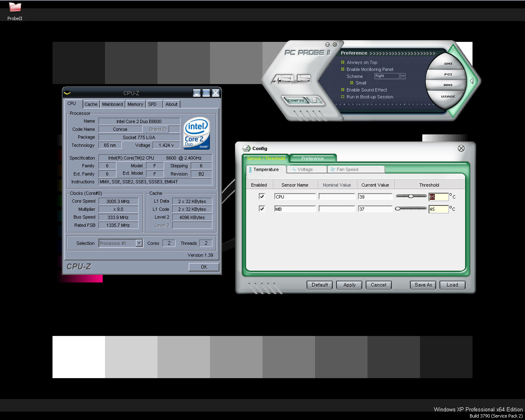Click the Config dialog title icon
The height and width of the screenshot is (420, 525).
click(247, 148)
